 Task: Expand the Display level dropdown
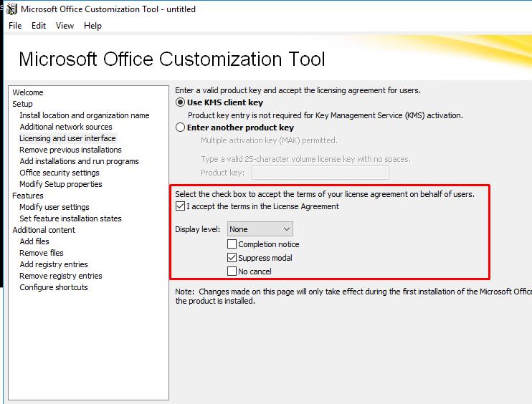pos(260,229)
